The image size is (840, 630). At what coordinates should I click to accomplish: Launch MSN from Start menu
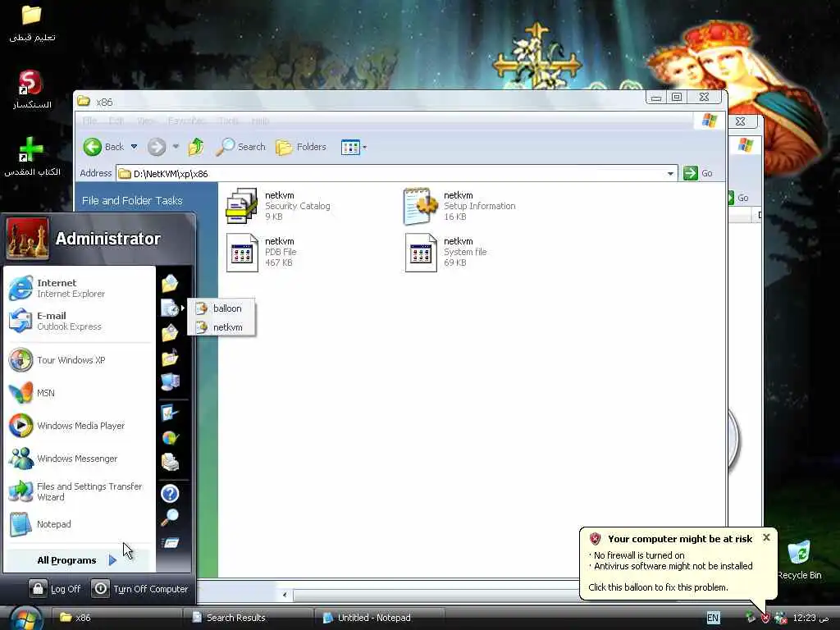(80, 393)
